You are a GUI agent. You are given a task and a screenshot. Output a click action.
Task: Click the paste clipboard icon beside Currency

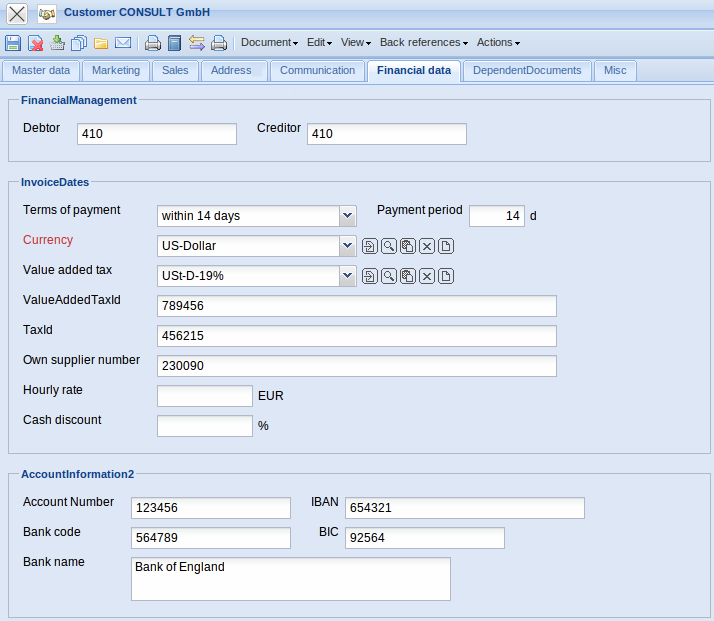407,246
